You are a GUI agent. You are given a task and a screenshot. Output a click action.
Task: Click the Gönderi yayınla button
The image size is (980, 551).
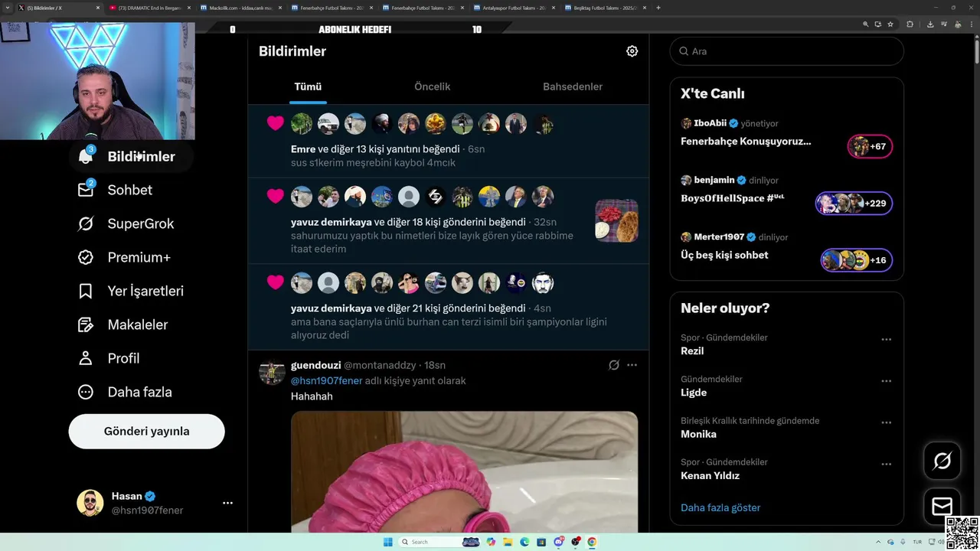[x=146, y=431]
